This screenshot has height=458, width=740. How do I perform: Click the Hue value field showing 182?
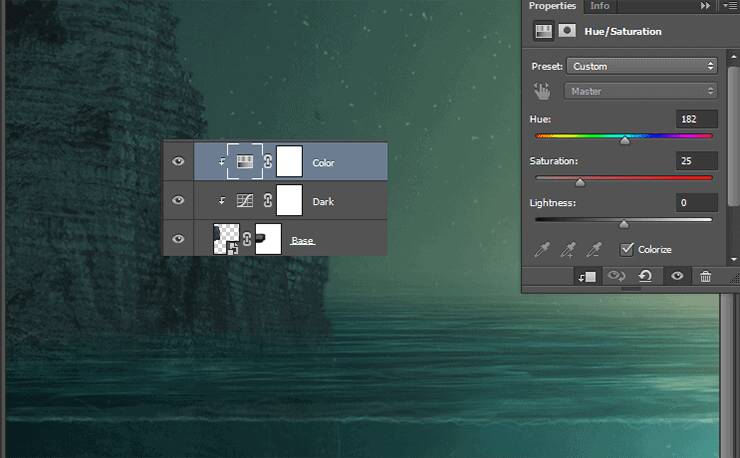pyautogui.click(x=697, y=119)
